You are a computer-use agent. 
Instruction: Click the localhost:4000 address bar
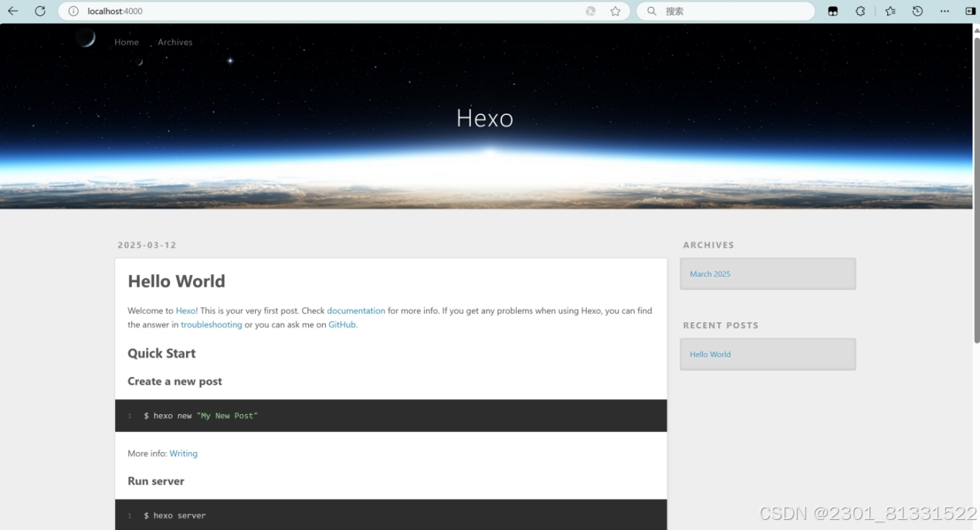click(344, 11)
